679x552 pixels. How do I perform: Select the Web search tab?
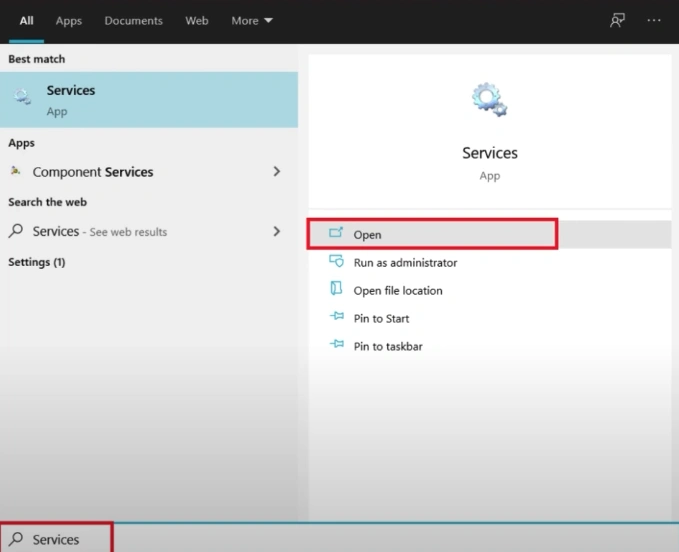(x=197, y=21)
